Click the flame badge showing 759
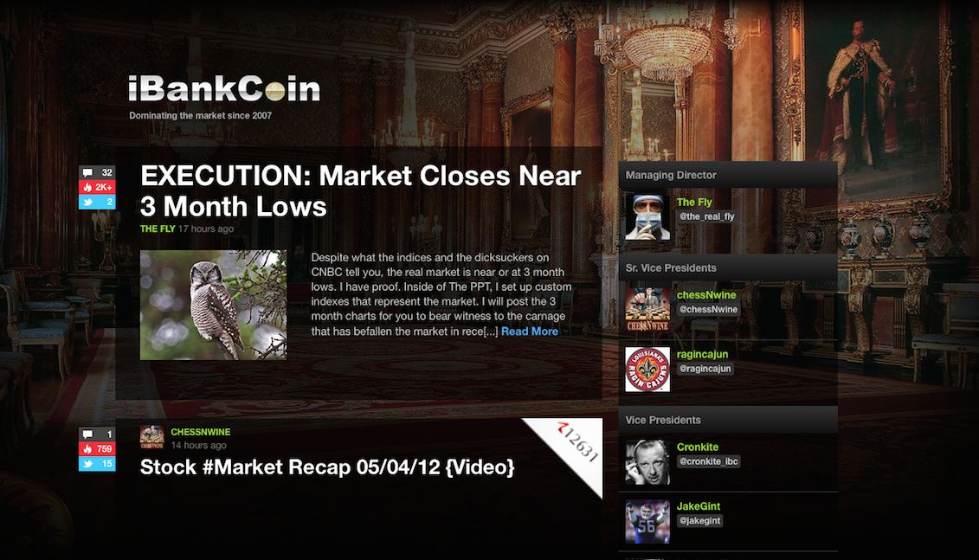 tap(97, 449)
